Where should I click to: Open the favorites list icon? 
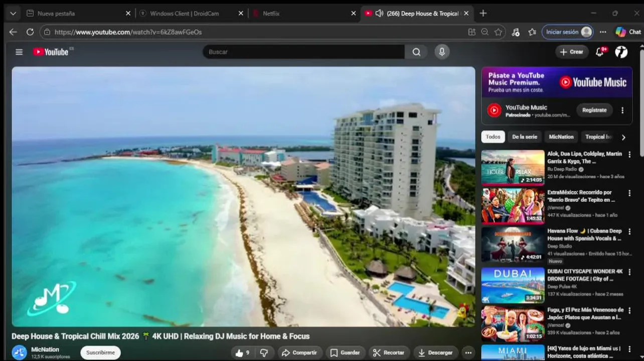tap(532, 32)
